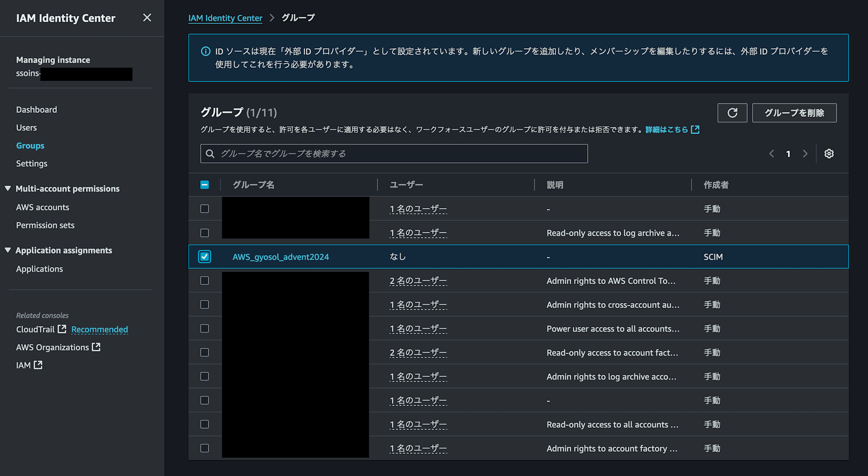868x476 pixels.
Task: Open AWS Organizations external link icon
Action: pos(96,347)
